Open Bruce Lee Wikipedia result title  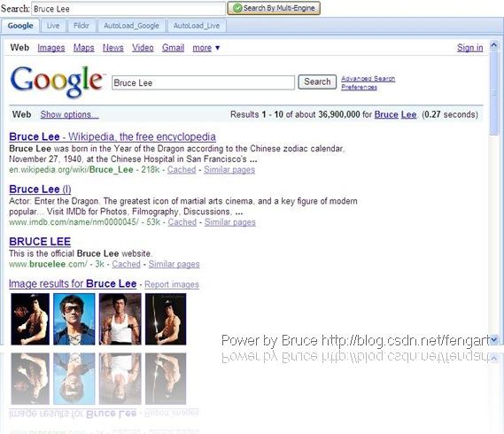click(x=112, y=136)
